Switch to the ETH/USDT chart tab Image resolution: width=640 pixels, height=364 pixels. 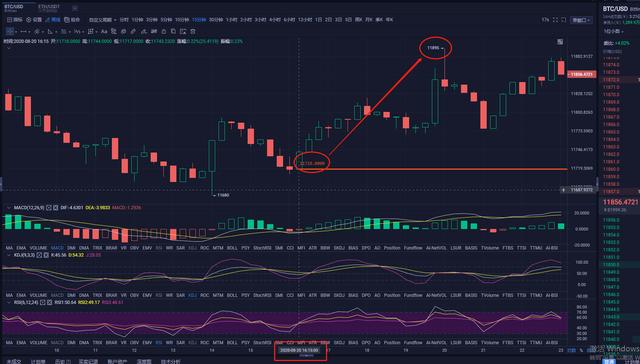click(49, 8)
